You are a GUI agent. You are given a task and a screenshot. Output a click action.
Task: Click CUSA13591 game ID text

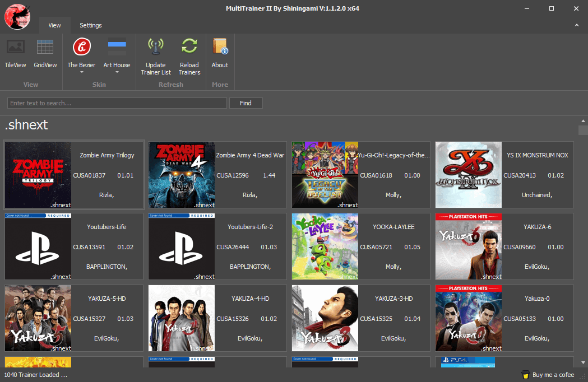[x=89, y=247]
